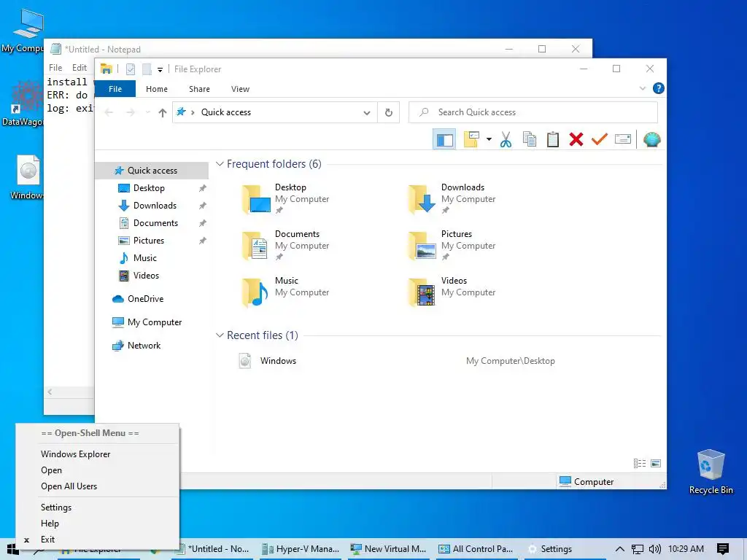Collapse the Recent files section
This screenshot has width=747, height=560.
coord(220,335)
